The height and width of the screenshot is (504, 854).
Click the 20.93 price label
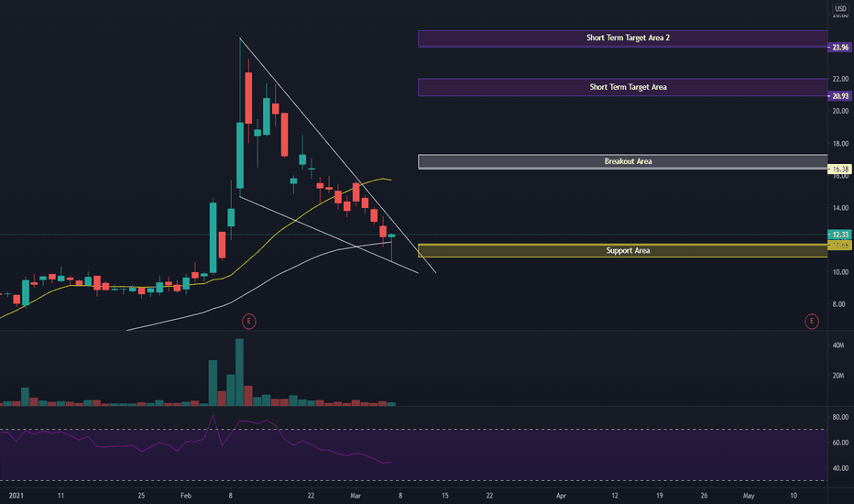point(839,96)
